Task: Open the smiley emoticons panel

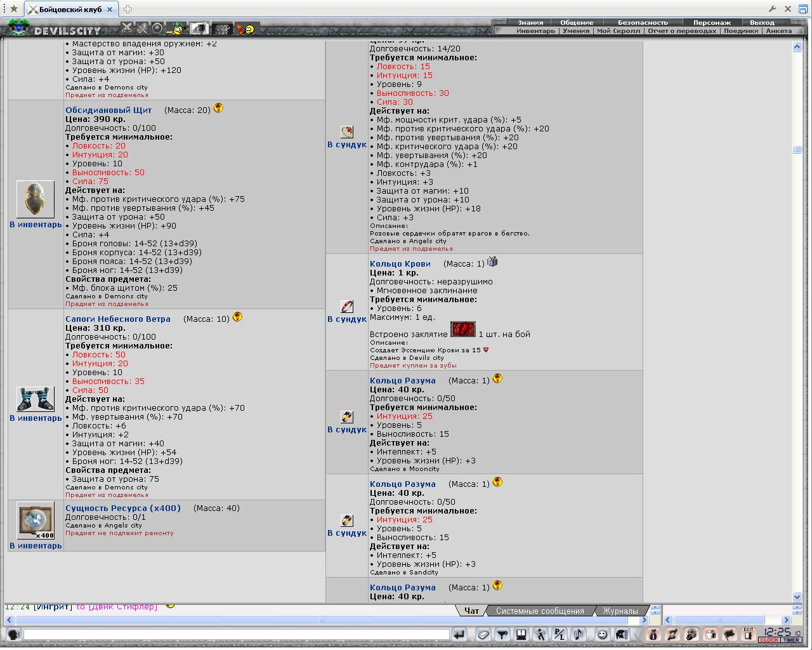Action: pos(602,633)
